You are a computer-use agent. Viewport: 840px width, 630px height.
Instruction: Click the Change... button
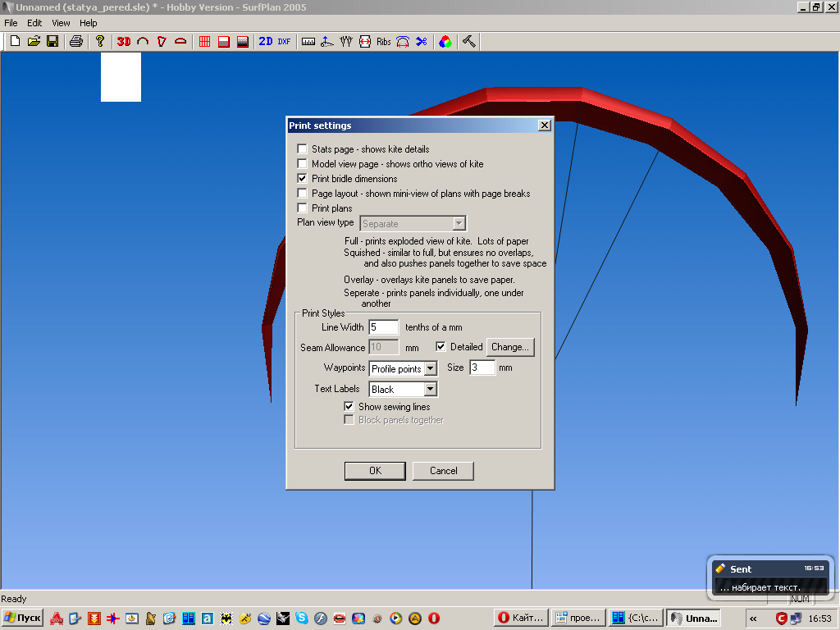(x=510, y=347)
